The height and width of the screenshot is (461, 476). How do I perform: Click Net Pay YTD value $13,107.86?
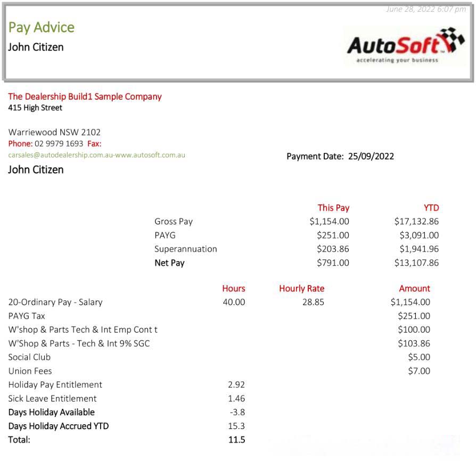(416, 263)
